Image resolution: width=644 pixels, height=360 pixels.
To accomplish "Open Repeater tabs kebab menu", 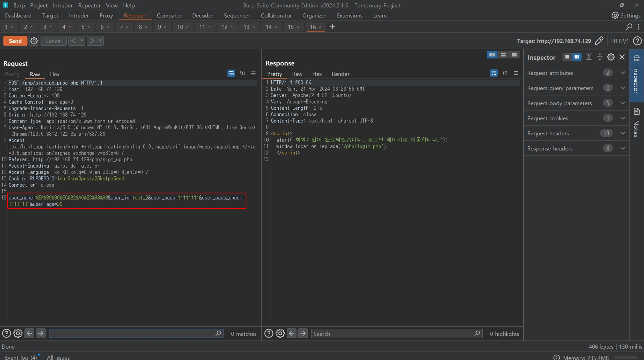I will (x=638, y=26).
